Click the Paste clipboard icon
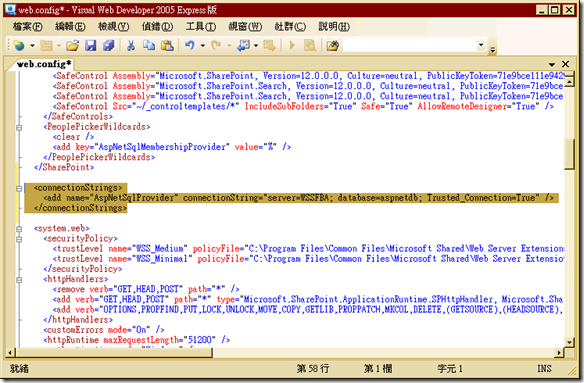Image resolution: width=584 pixels, height=383 pixels. [167, 46]
